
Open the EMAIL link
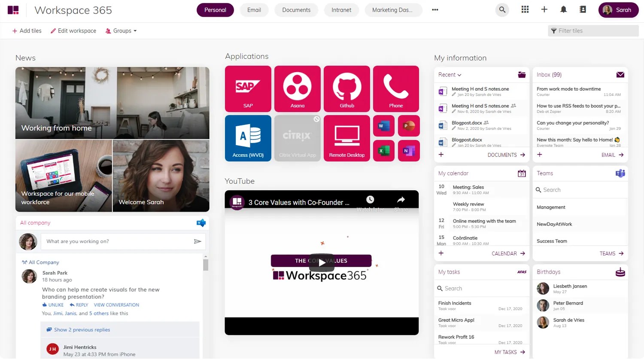pos(613,155)
